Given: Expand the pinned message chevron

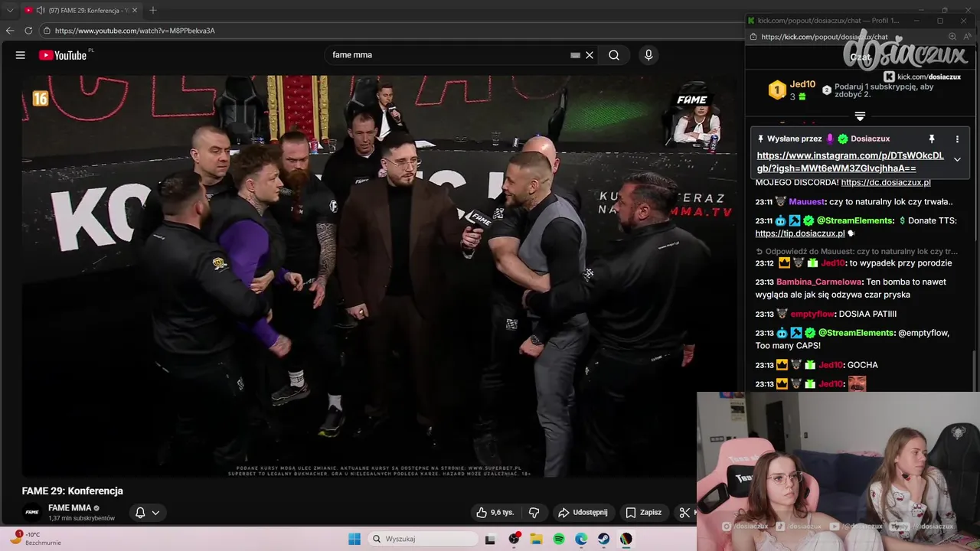Looking at the screenshot, I should (957, 159).
